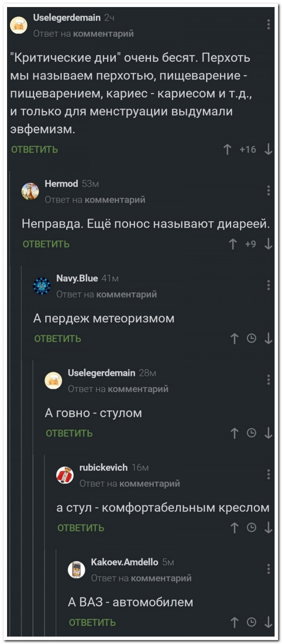Upvote Uselegerdemain's comment about "Критические дни"
The image size is (282, 644).
click(x=227, y=150)
